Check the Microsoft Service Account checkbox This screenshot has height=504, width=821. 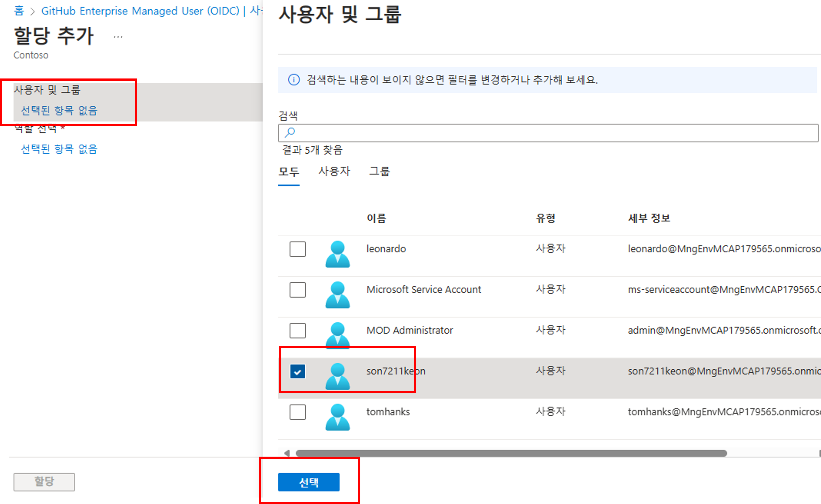298,290
